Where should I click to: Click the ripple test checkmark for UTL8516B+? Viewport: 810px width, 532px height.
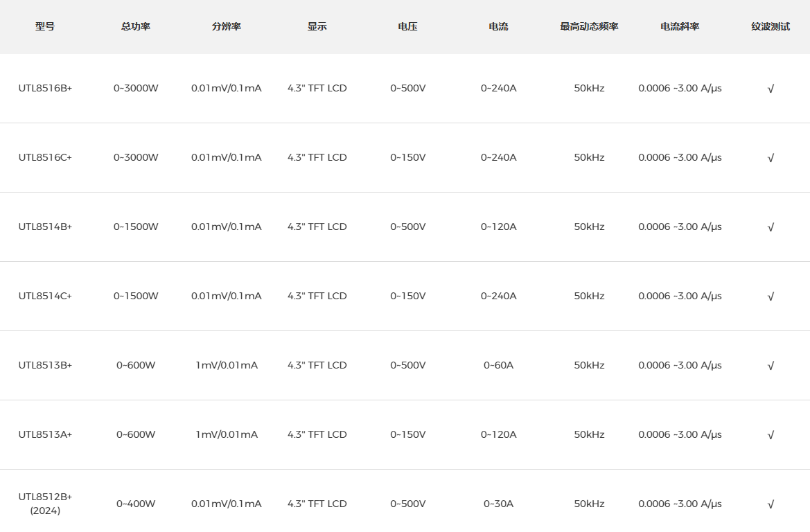[771, 89]
